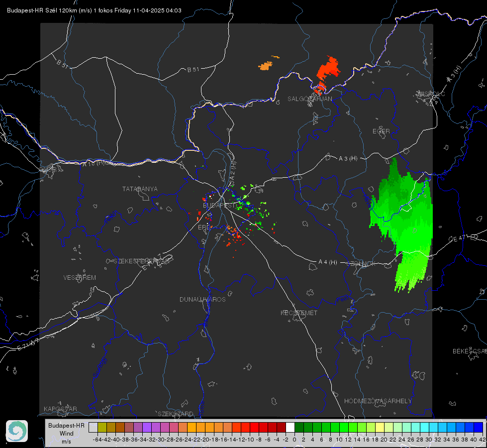Click the SZÉKESFEHÉRVÁR city label
The height and width of the screenshot is (448, 487).
[141, 261]
